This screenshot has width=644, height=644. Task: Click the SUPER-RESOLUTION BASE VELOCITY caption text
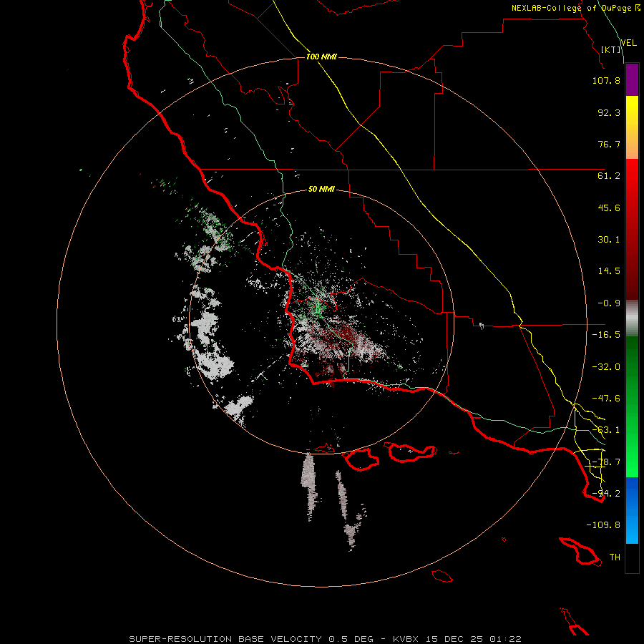[x=225, y=639]
